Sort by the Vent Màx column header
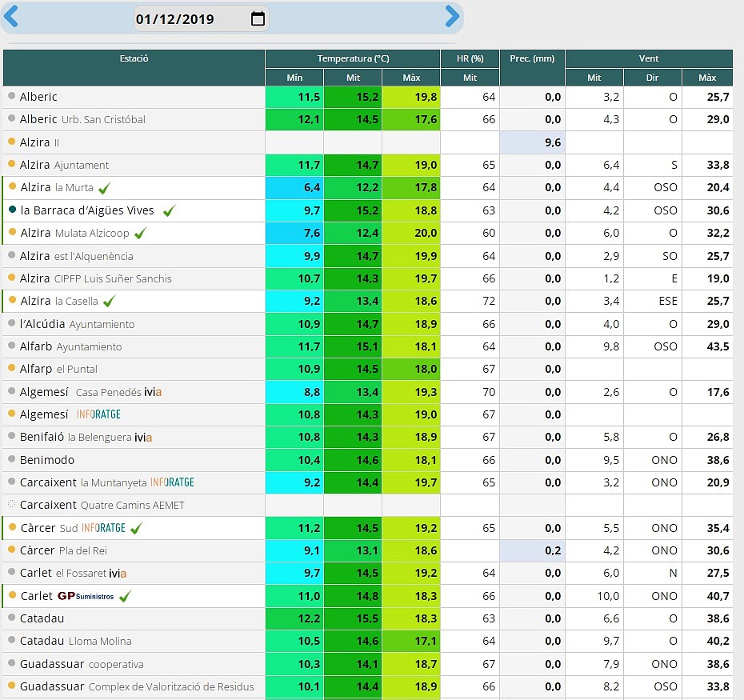Image resolution: width=744 pixels, height=700 pixels. 707,78
